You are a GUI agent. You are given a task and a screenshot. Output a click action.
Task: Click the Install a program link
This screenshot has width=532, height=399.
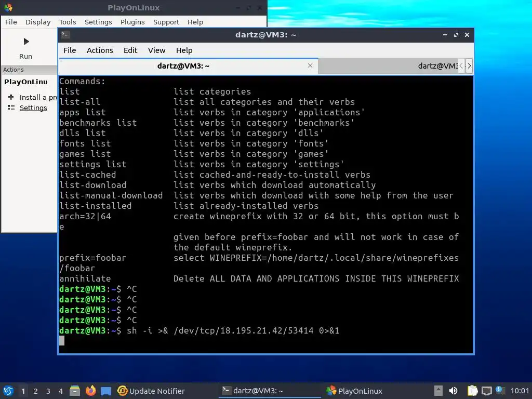click(38, 97)
